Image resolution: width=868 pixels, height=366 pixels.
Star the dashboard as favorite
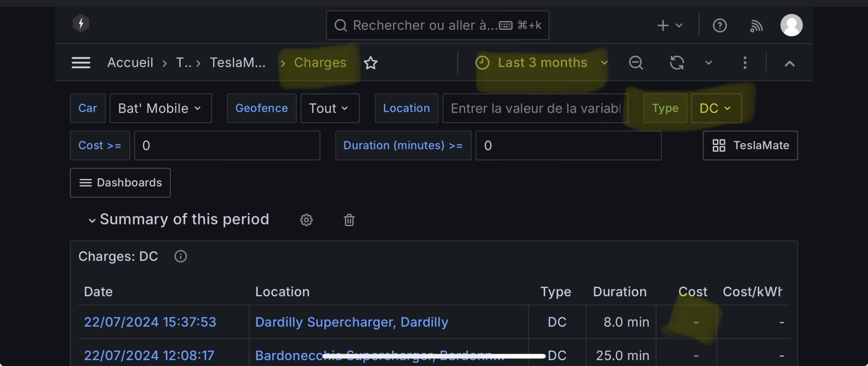point(371,63)
